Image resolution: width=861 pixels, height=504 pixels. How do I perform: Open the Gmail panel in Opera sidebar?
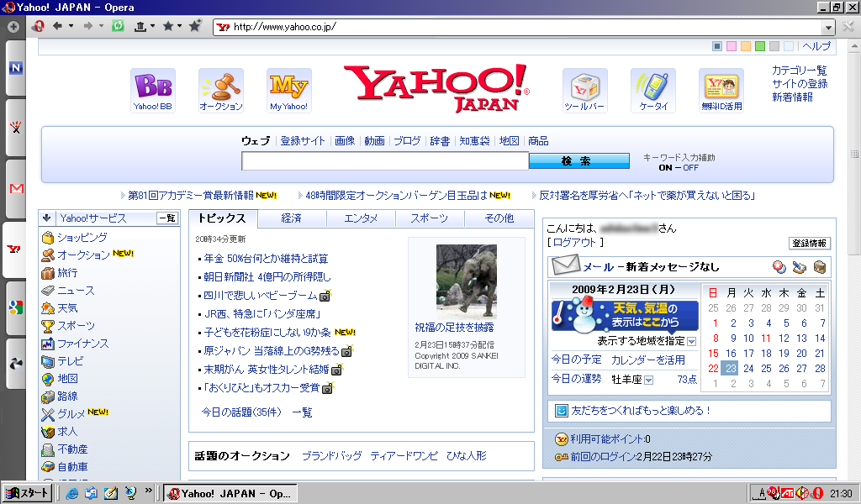click(x=16, y=189)
